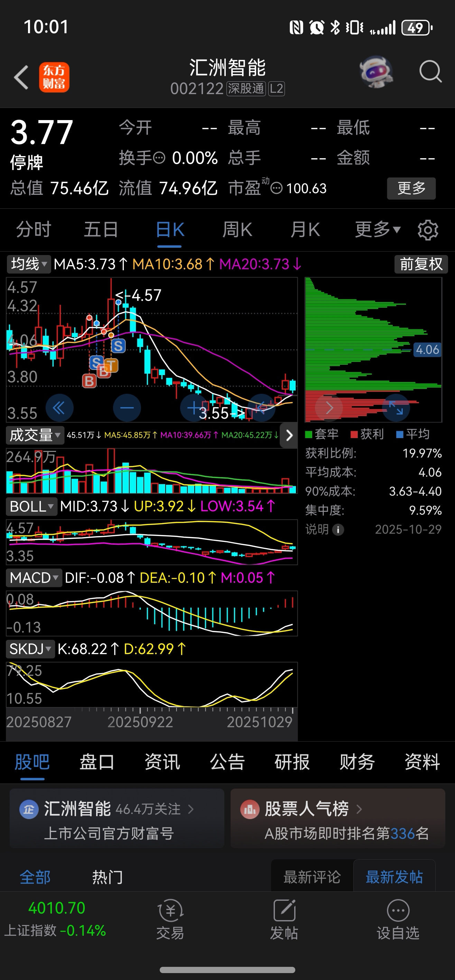Tap the T marker on chart
This screenshot has height=980, width=455.
111,366
